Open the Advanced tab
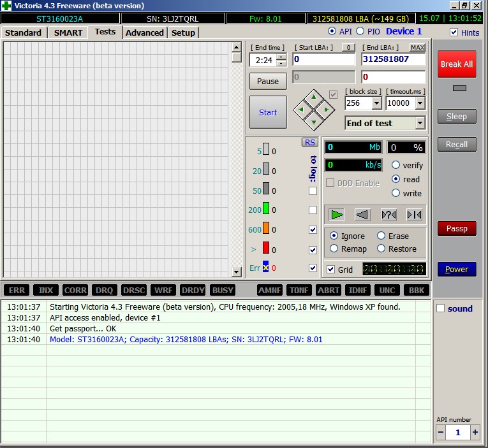Screen dimensions: 488x448 click(145, 33)
